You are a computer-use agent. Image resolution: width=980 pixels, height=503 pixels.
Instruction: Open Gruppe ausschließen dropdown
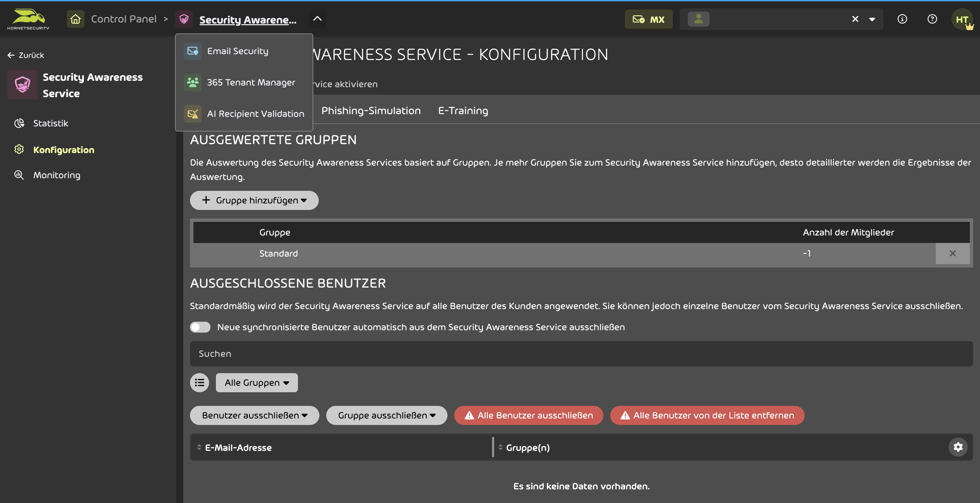pos(386,415)
